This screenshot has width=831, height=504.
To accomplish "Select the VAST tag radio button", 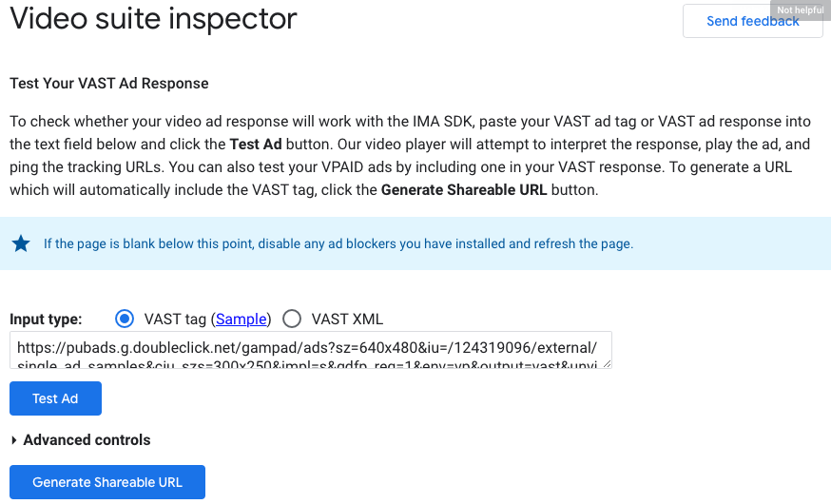I will tap(124, 319).
